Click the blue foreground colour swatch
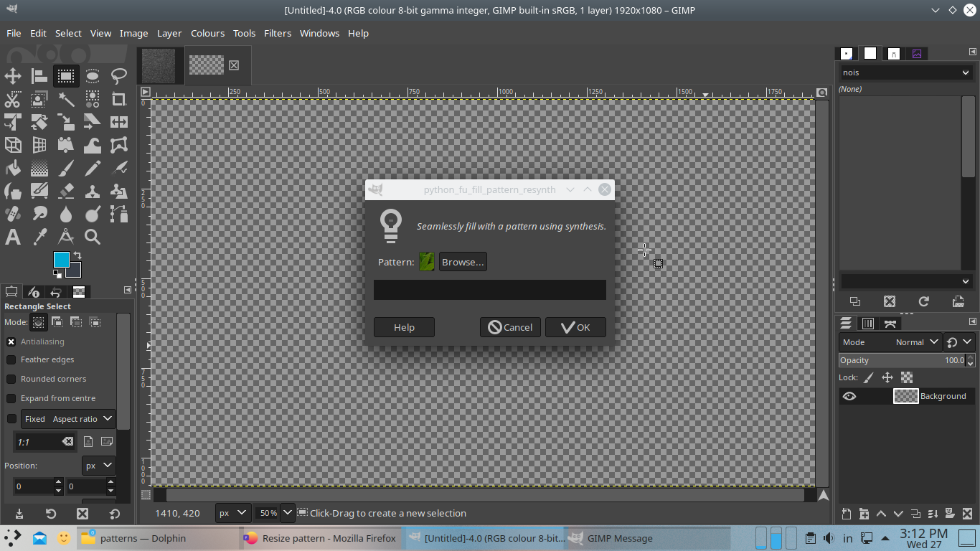The height and width of the screenshot is (551, 980). tap(61, 259)
